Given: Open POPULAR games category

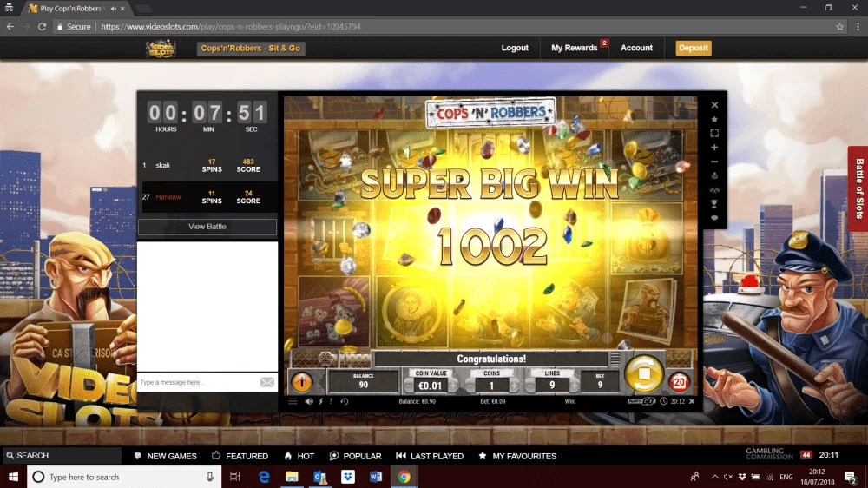Looking at the screenshot, I should coord(355,456).
